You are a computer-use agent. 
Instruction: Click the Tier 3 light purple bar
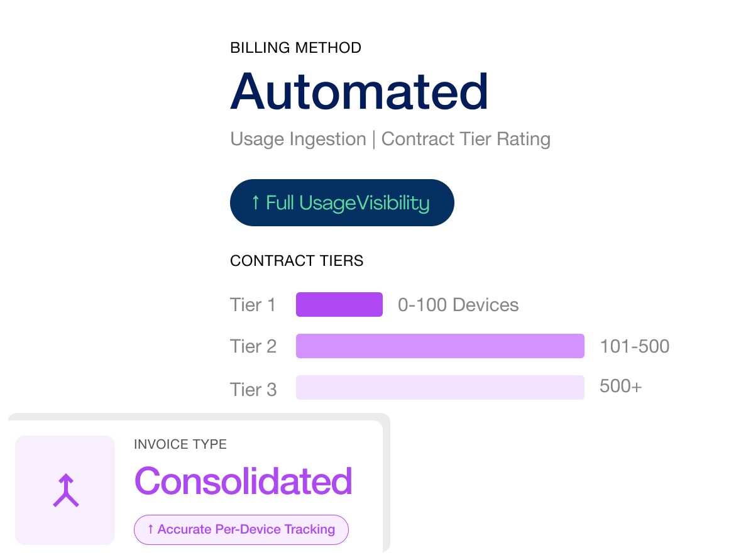(x=440, y=388)
